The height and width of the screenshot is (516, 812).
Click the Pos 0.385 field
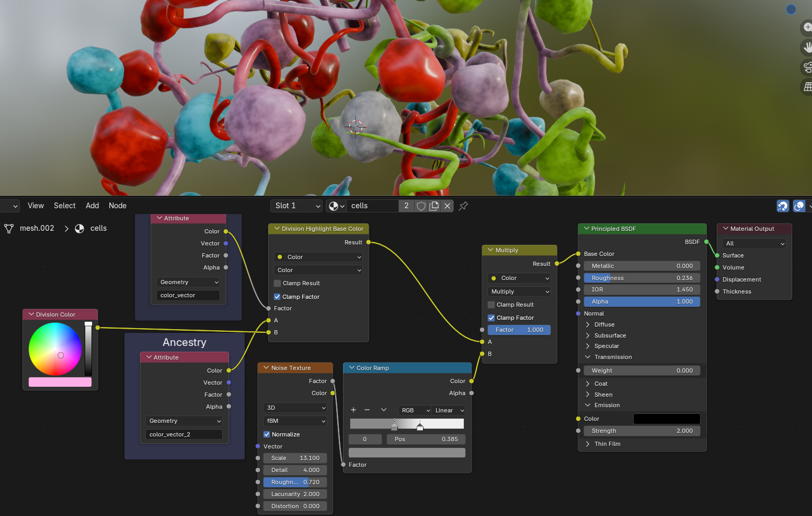[426, 440]
